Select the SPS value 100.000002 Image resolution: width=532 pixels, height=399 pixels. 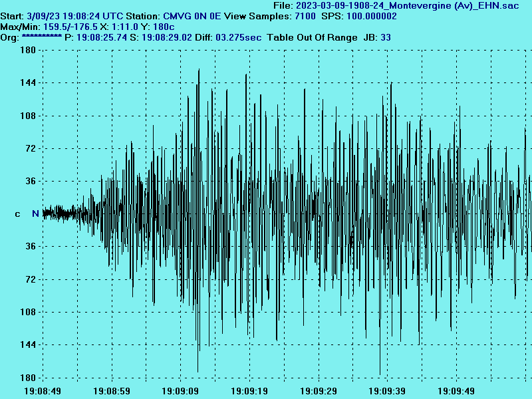pyautogui.click(x=372, y=16)
